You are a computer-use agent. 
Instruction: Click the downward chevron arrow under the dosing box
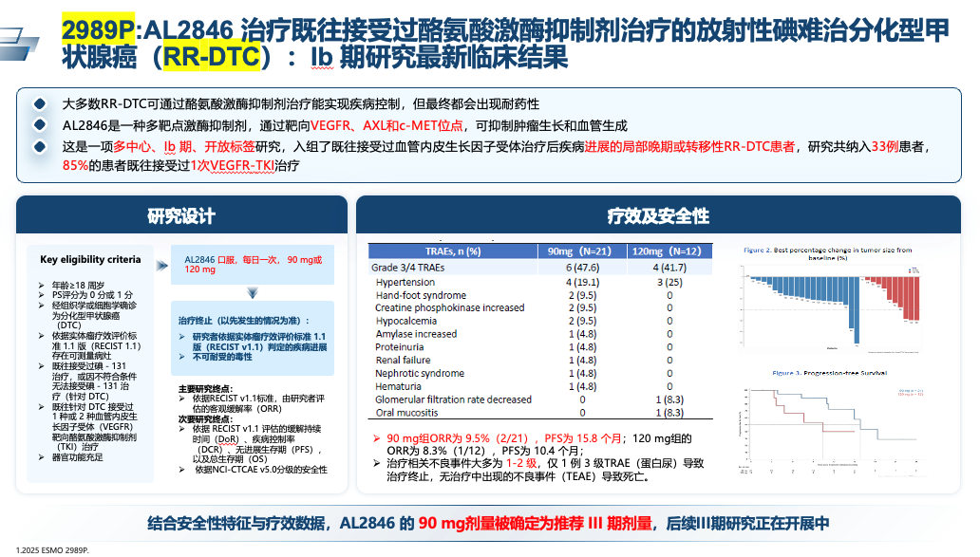tap(253, 293)
